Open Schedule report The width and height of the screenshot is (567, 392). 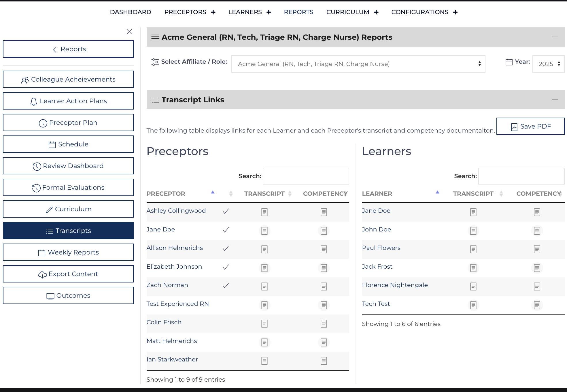(68, 144)
